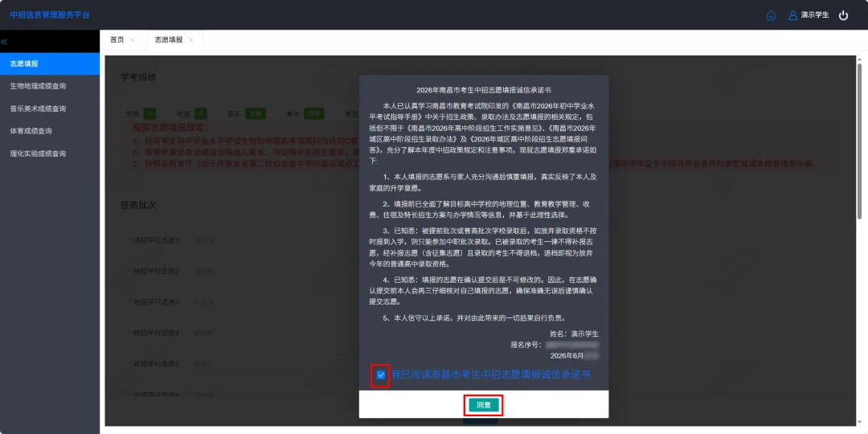
Task: Click the 普高批次 heading
Action: click(138, 205)
